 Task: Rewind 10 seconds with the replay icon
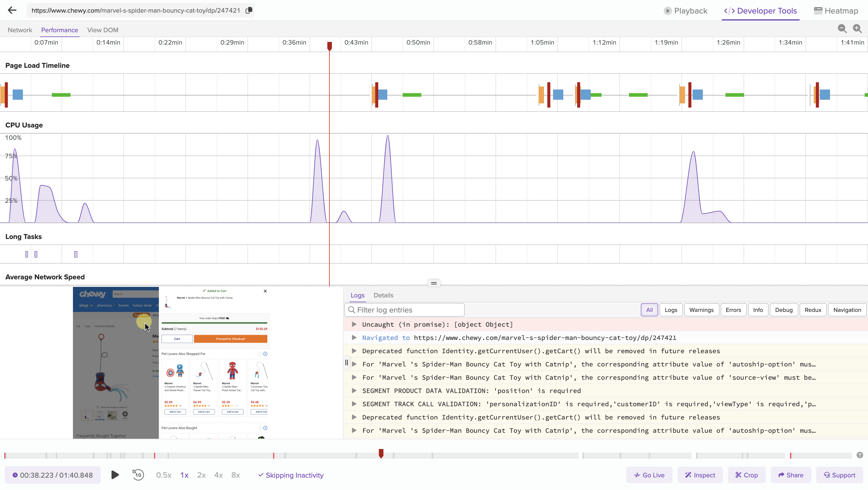tap(138, 475)
